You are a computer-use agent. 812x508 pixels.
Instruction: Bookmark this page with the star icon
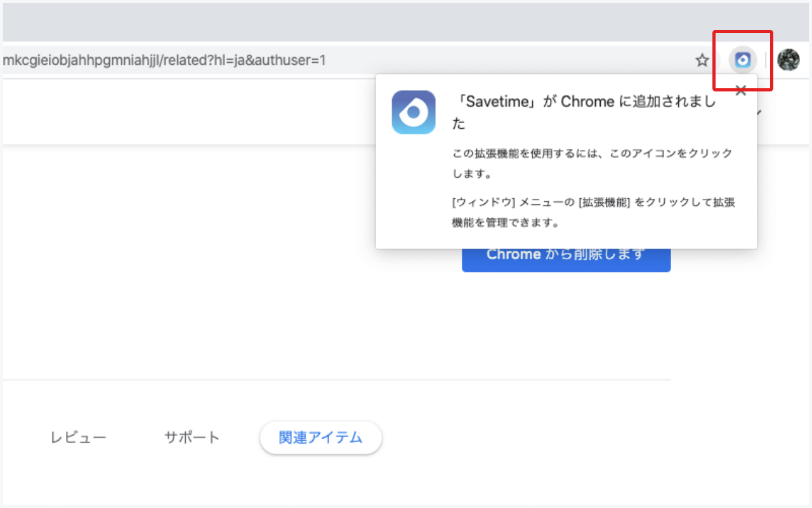(x=702, y=60)
